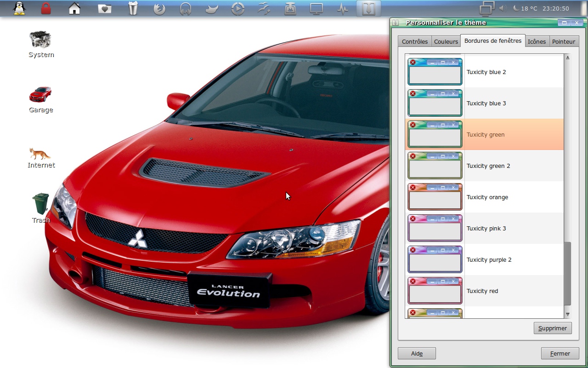Click the active theme task button in panel
The height and width of the screenshot is (368, 588).
click(368, 9)
